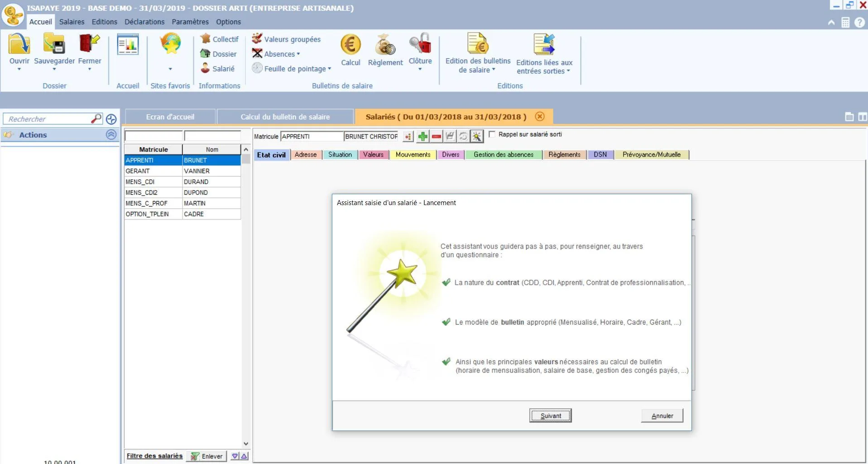Click the employee list scrollbar down arrow

(246, 444)
